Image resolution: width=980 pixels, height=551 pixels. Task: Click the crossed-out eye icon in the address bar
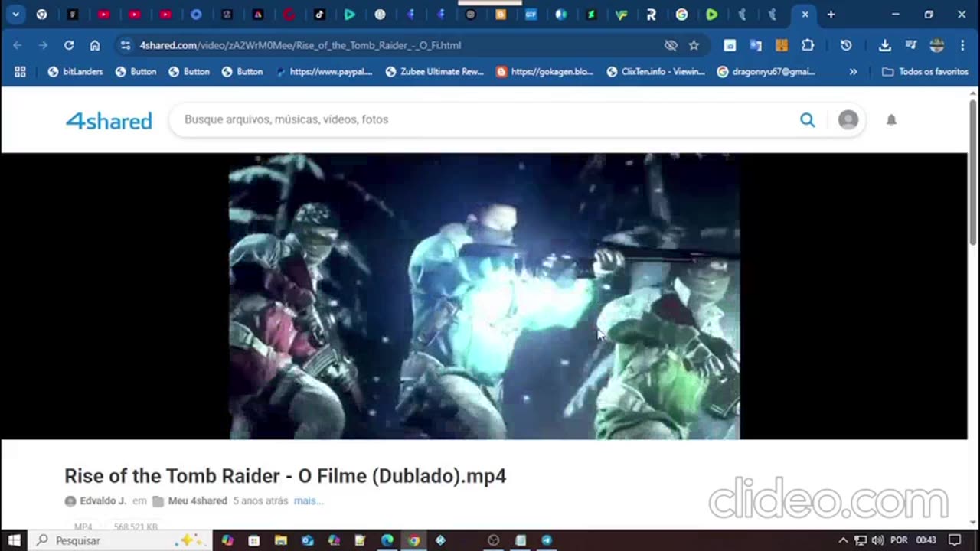[x=671, y=45]
